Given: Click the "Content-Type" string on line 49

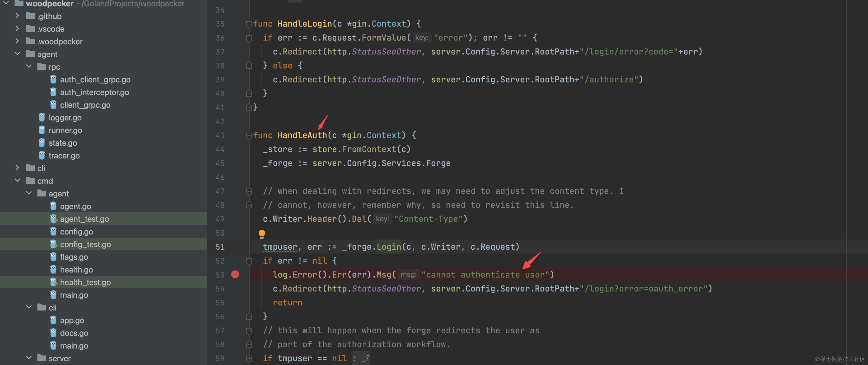Looking at the screenshot, I should pyautogui.click(x=428, y=219).
